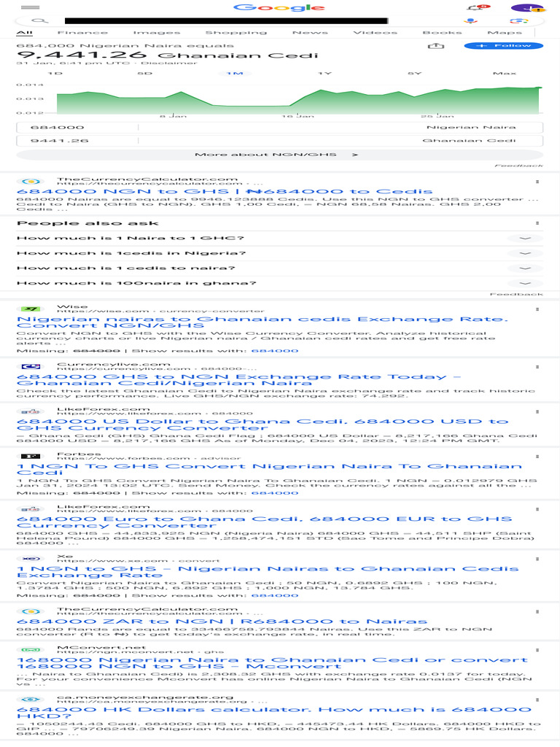Switch to the News tab

(310, 32)
